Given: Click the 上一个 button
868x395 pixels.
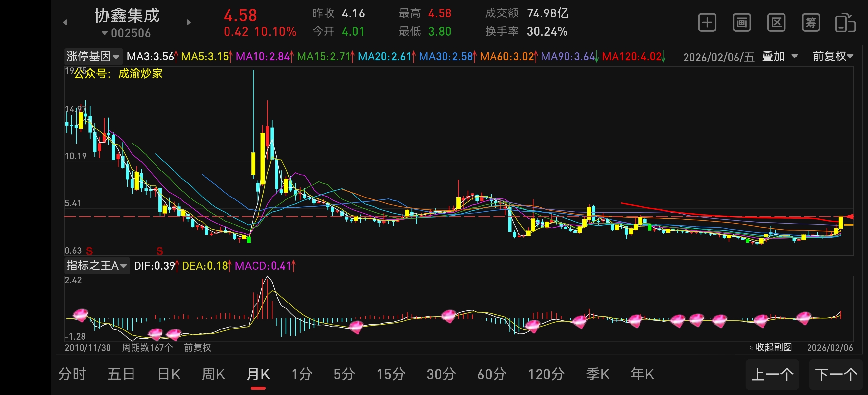Looking at the screenshot, I should tap(772, 374).
